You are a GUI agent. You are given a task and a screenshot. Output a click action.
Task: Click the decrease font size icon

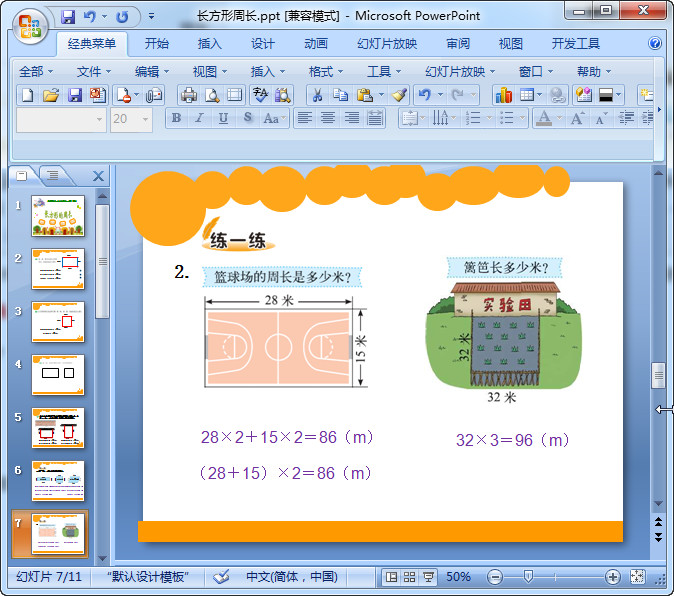601,118
